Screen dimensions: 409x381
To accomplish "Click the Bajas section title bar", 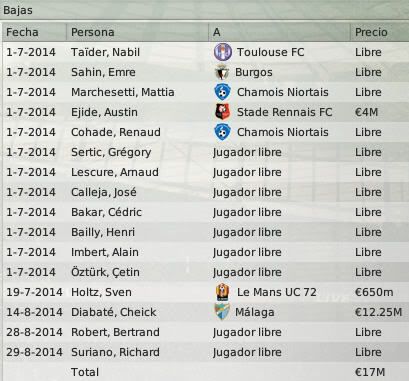I will pos(205,10).
